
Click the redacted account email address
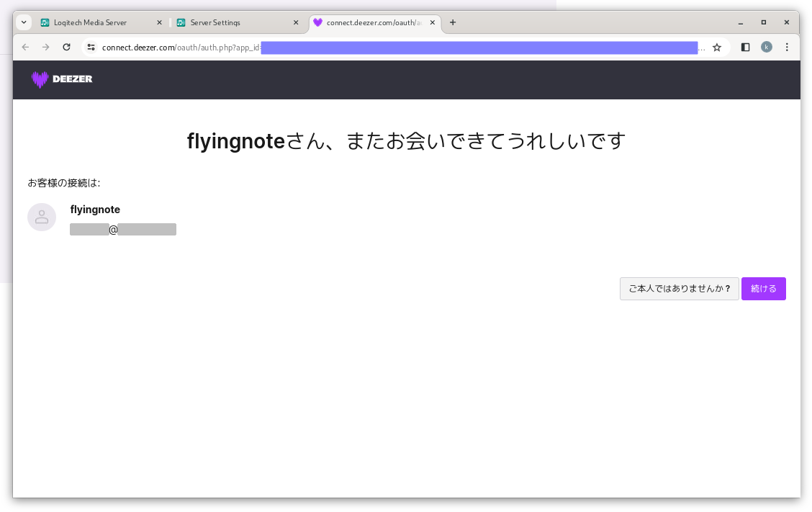point(123,230)
